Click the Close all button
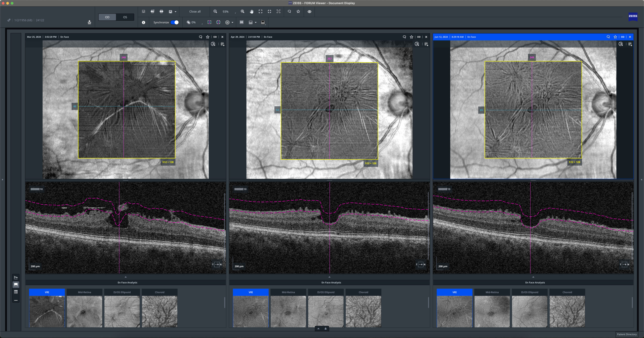 195,12
